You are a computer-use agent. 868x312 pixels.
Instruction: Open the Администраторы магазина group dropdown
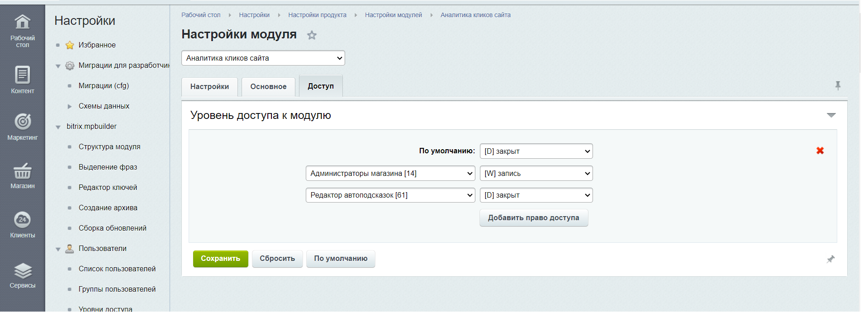[390, 173]
